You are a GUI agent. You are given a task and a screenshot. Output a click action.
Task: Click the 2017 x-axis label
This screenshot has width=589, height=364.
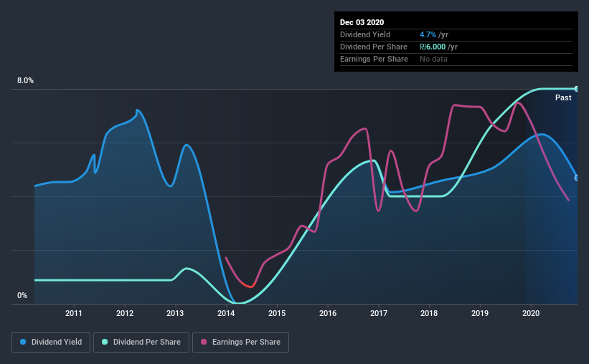(x=379, y=313)
